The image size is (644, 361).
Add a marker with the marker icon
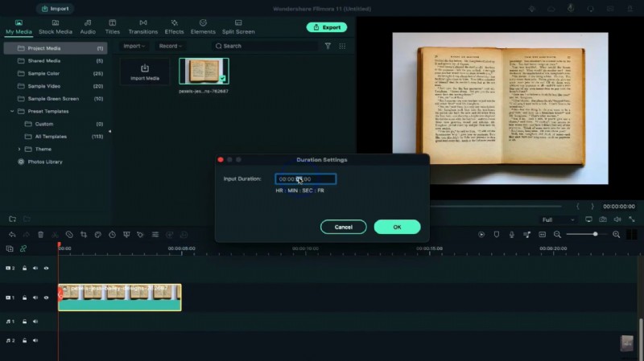pos(496,235)
